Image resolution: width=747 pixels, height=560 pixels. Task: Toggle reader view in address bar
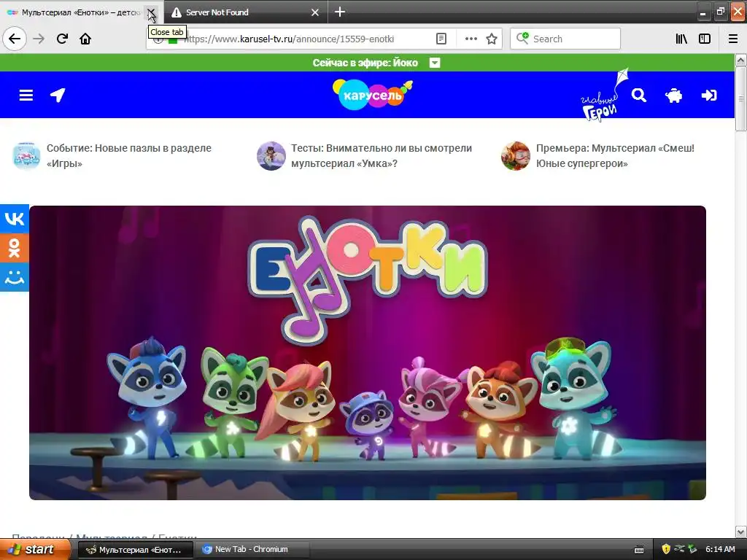coord(441,39)
